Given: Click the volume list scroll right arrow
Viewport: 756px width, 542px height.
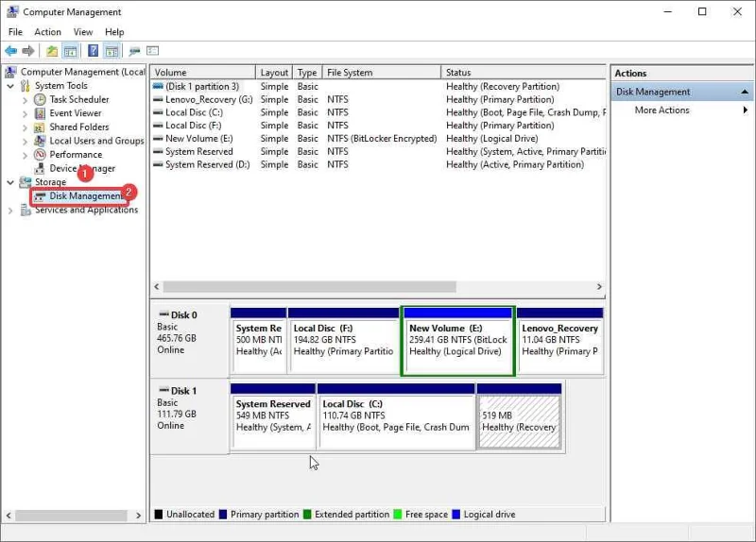Looking at the screenshot, I should click(x=599, y=287).
